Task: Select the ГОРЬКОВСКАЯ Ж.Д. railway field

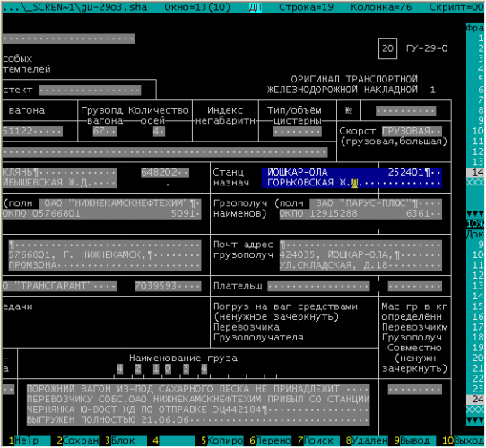Action: point(351,183)
